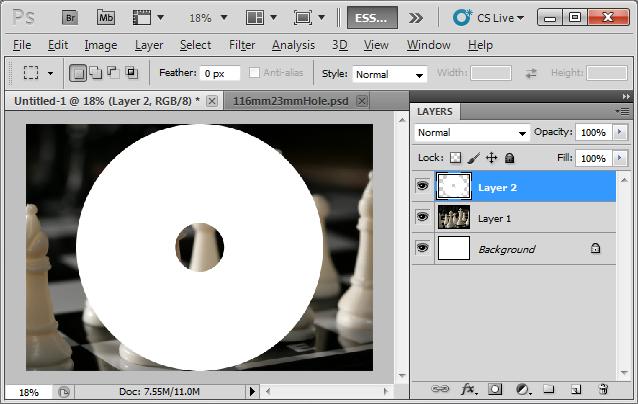The height and width of the screenshot is (404, 638).
Task: Close the Untitled-1 document tab
Action: [212, 101]
